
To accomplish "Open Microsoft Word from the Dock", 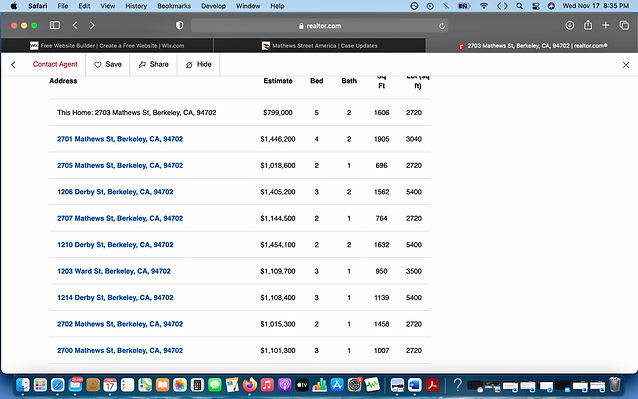I will click(415, 385).
